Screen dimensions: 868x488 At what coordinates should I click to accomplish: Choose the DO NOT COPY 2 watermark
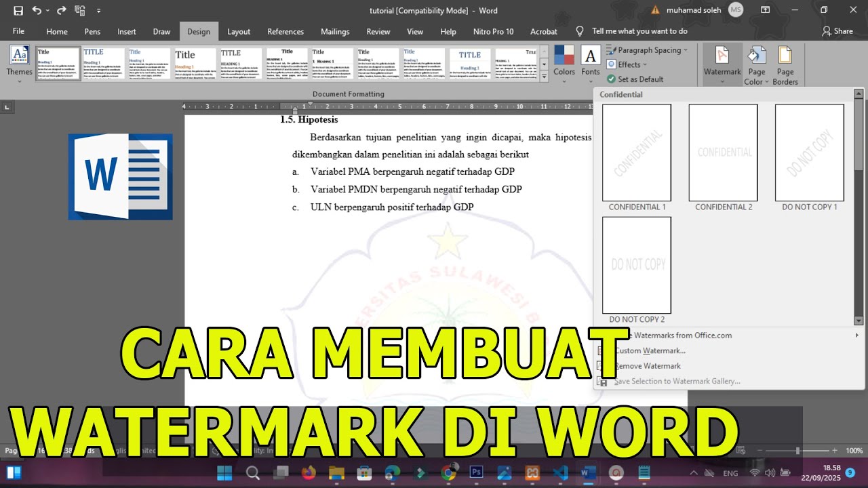coord(637,270)
